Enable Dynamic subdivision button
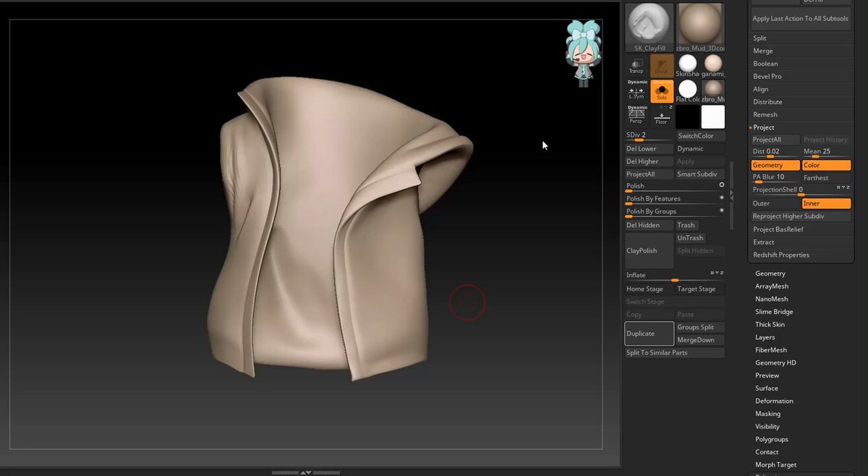 tap(700, 149)
